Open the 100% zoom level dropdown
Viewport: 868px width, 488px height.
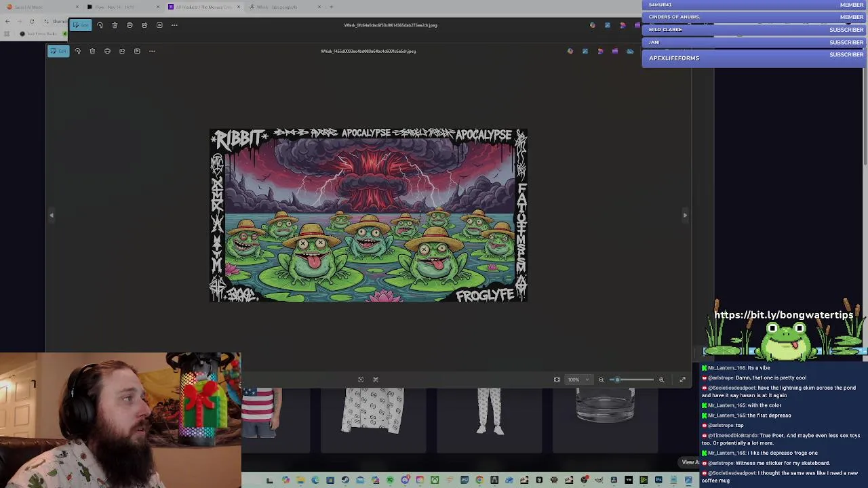578,380
